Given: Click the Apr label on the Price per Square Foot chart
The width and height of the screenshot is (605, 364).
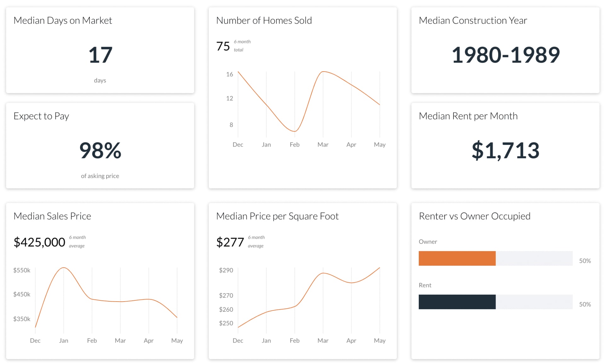Looking at the screenshot, I should click(x=351, y=341).
